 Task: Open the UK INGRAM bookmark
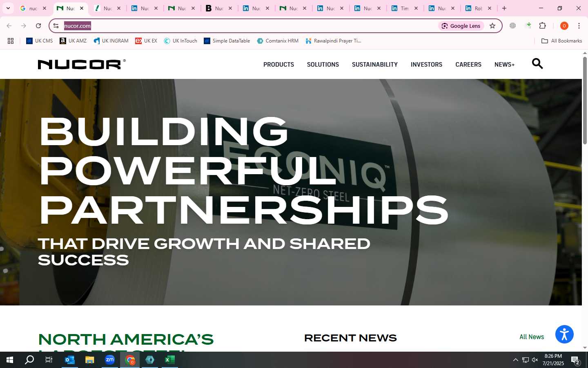click(x=111, y=41)
